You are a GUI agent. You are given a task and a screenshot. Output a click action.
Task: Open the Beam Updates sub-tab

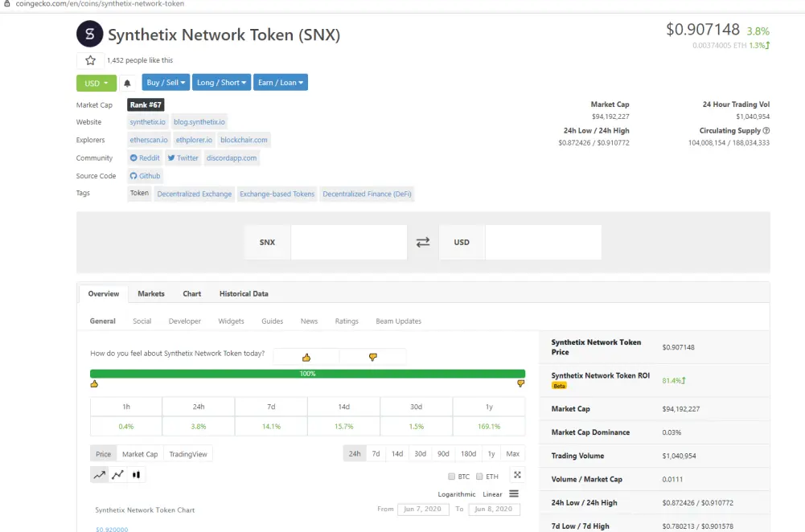pos(398,321)
